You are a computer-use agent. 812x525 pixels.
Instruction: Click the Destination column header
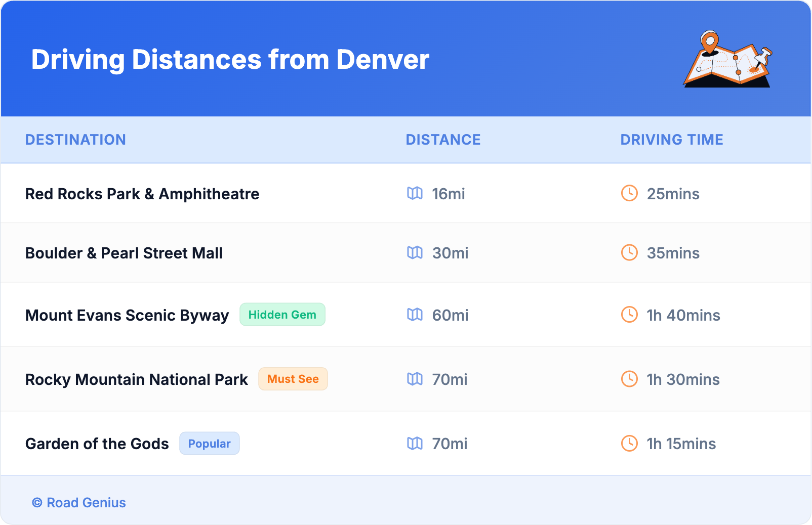(x=75, y=140)
